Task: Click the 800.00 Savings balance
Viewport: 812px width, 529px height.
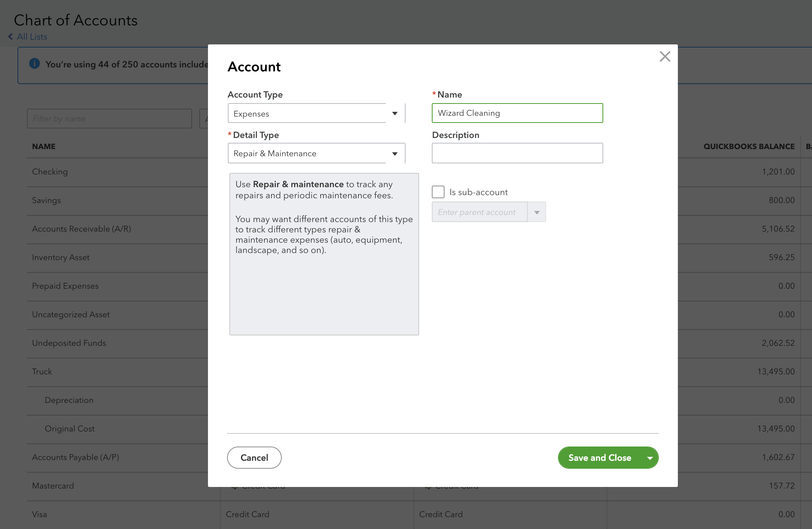Action: (x=782, y=200)
